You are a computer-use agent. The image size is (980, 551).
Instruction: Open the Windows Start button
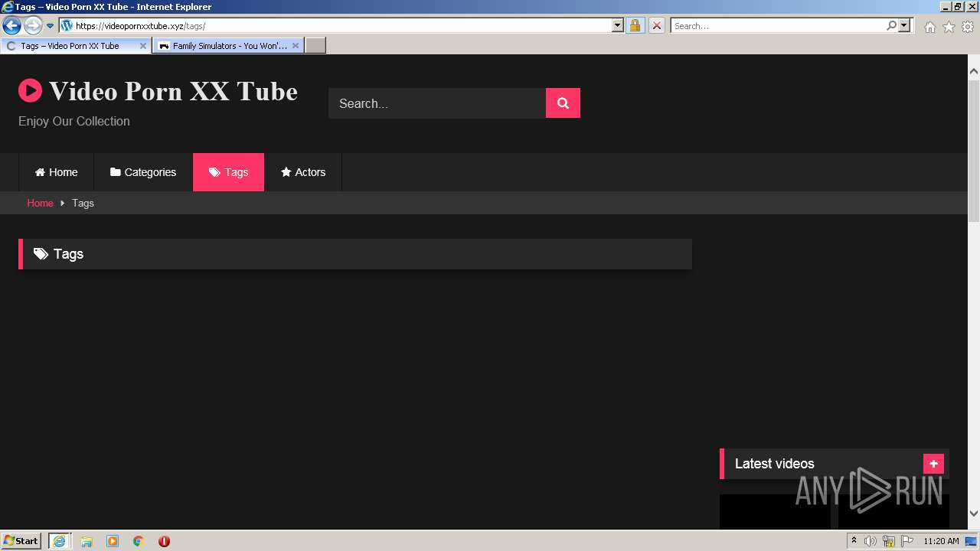tap(21, 541)
